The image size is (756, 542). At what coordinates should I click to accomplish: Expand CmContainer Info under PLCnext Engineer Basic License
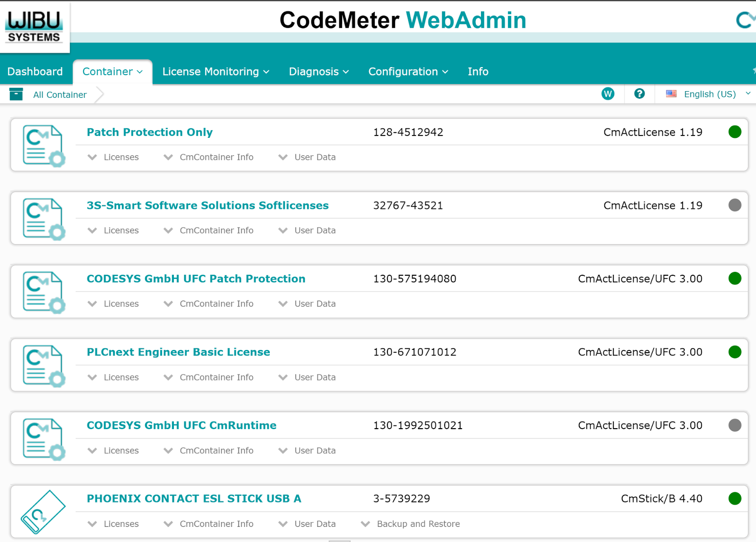pyautogui.click(x=208, y=377)
